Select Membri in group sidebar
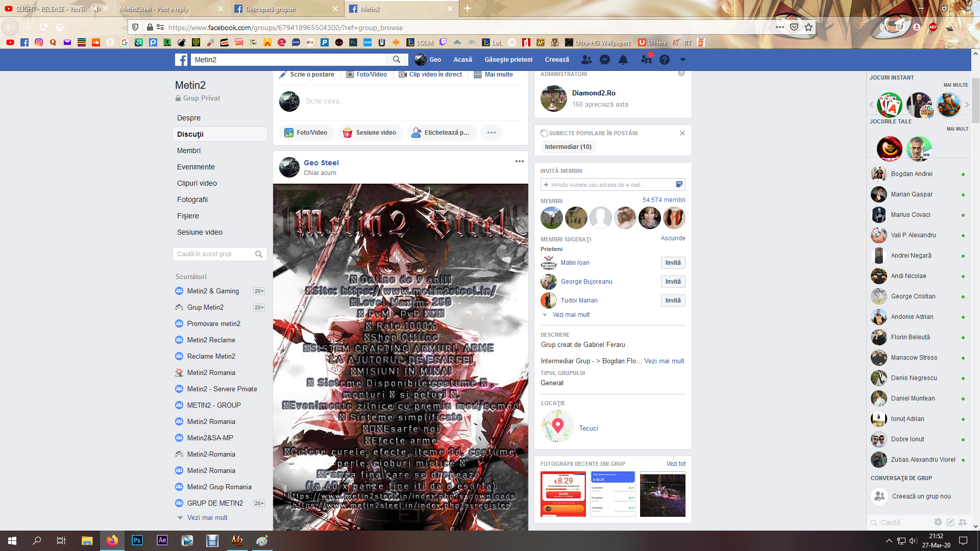980x551 pixels. pos(189,151)
